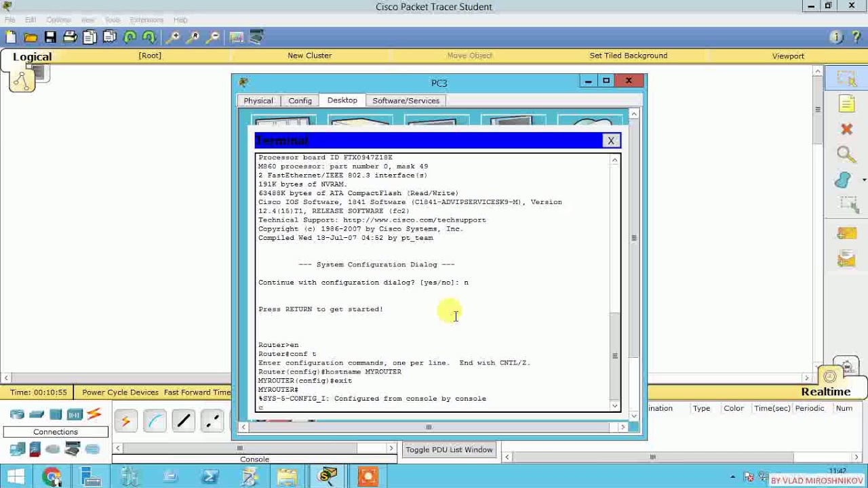
Task: Click the Paste toolbar icon
Action: tap(109, 37)
